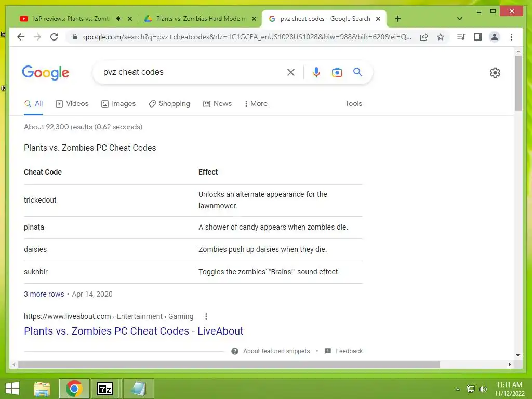Open About featured snippets link
This screenshot has height=399, width=532.
pos(276,351)
